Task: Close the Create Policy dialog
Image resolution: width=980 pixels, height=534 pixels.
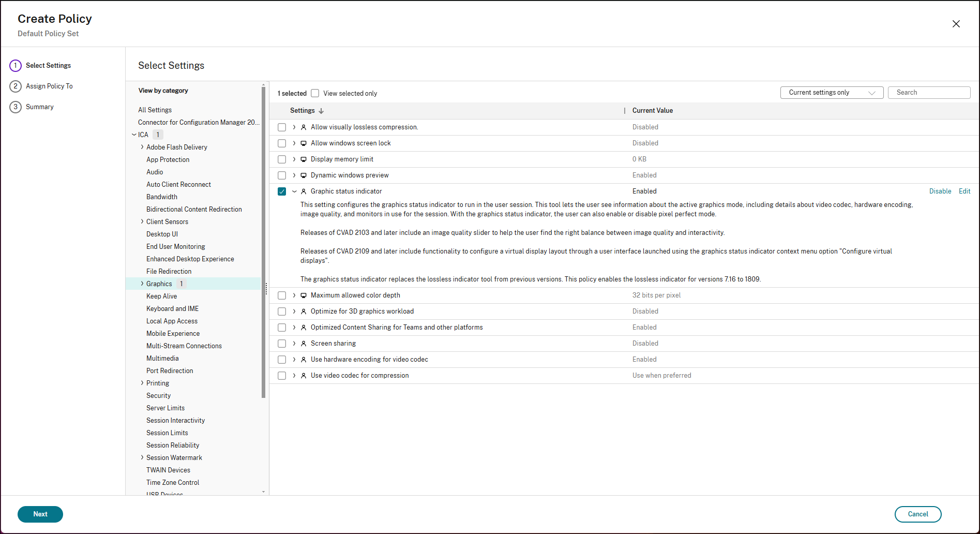Action: tap(956, 24)
